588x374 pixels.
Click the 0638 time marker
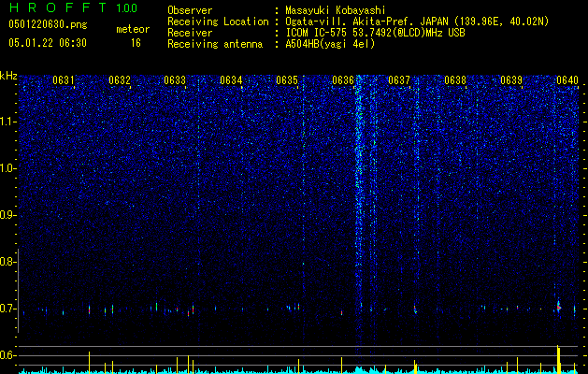(455, 80)
